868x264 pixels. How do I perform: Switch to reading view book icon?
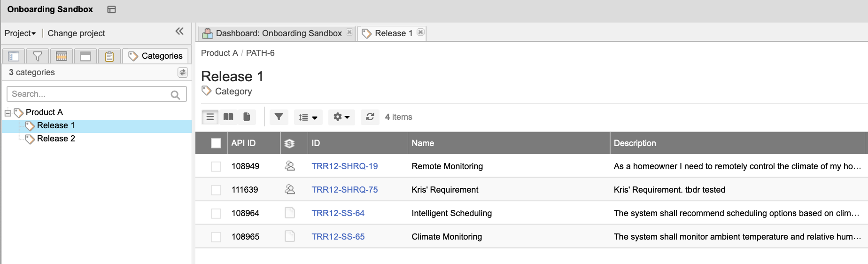pos(228,117)
